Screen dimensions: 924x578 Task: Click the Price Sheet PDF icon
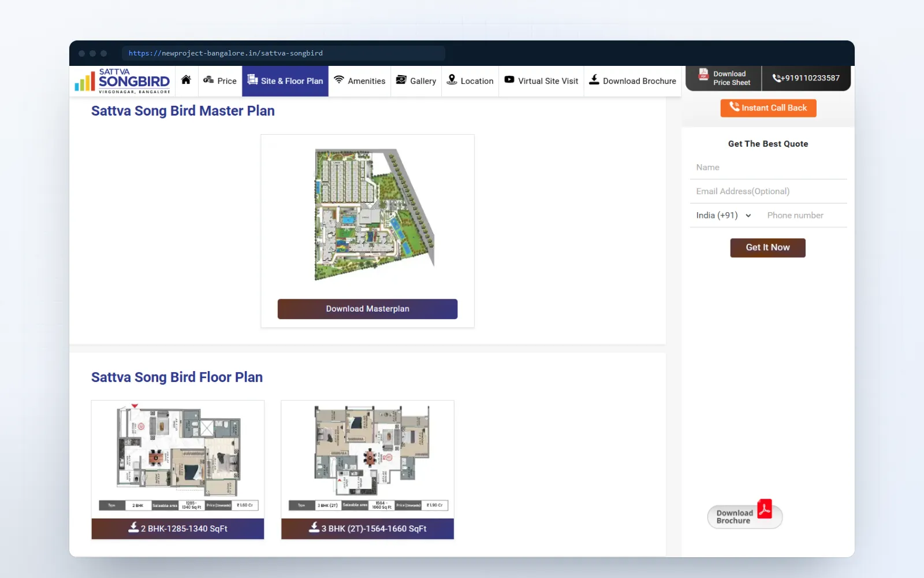tap(703, 74)
